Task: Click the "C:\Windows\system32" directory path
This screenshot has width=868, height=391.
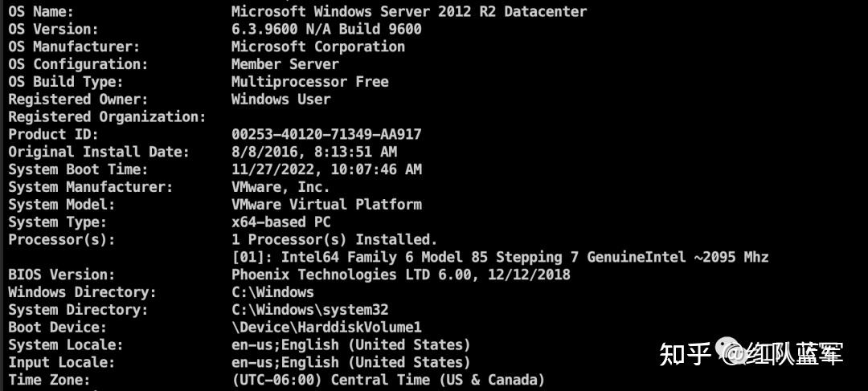Action: click(310, 310)
